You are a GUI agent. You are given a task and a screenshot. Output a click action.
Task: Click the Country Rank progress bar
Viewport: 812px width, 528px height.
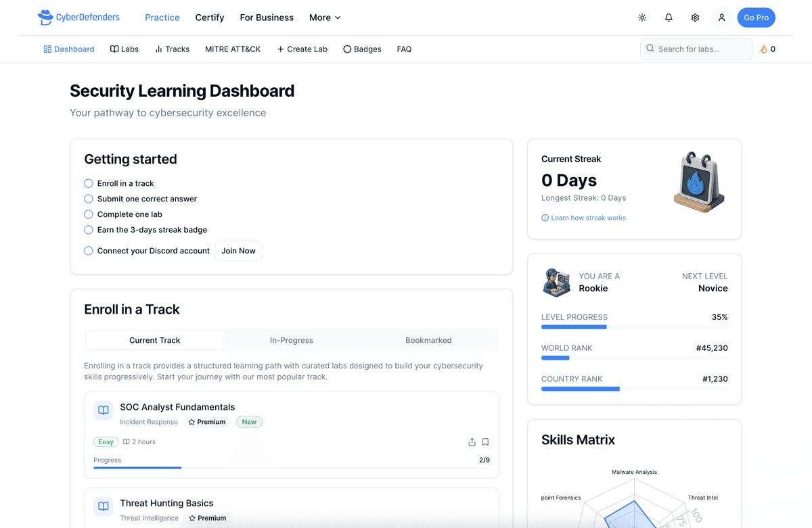pyautogui.click(x=635, y=389)
